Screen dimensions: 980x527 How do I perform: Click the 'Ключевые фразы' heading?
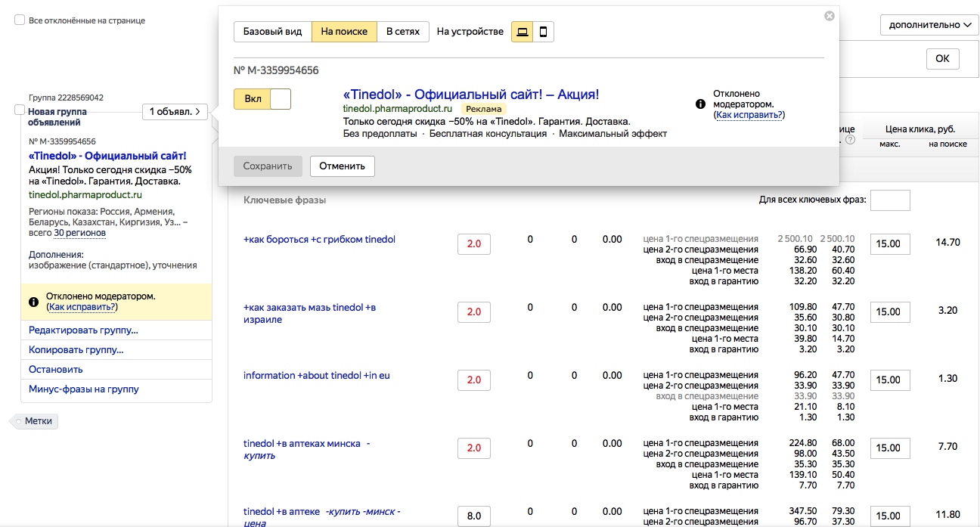click(285, 200)
